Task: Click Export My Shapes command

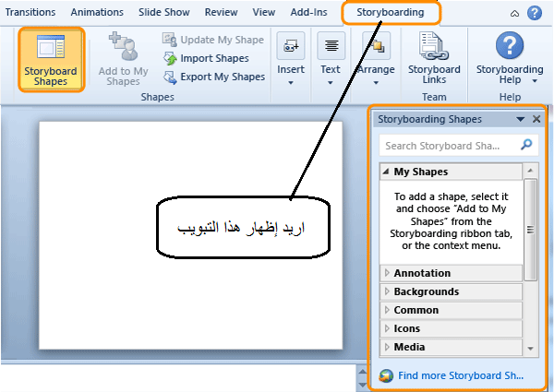Action: [x=214, y=77]
